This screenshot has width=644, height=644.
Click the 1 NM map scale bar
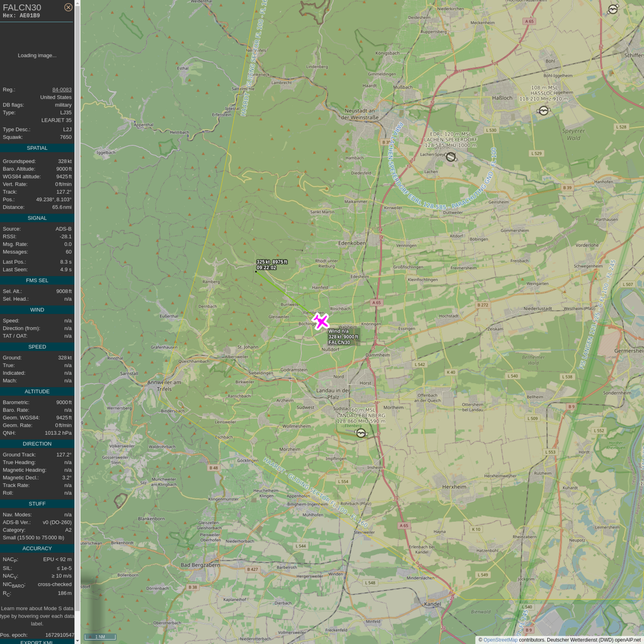(x=100, y=636)
